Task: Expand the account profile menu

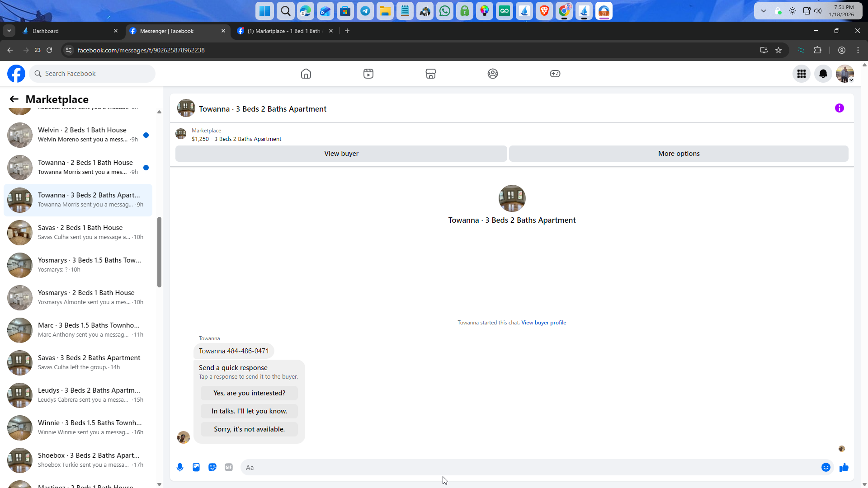Action: (x=844, y=74)
